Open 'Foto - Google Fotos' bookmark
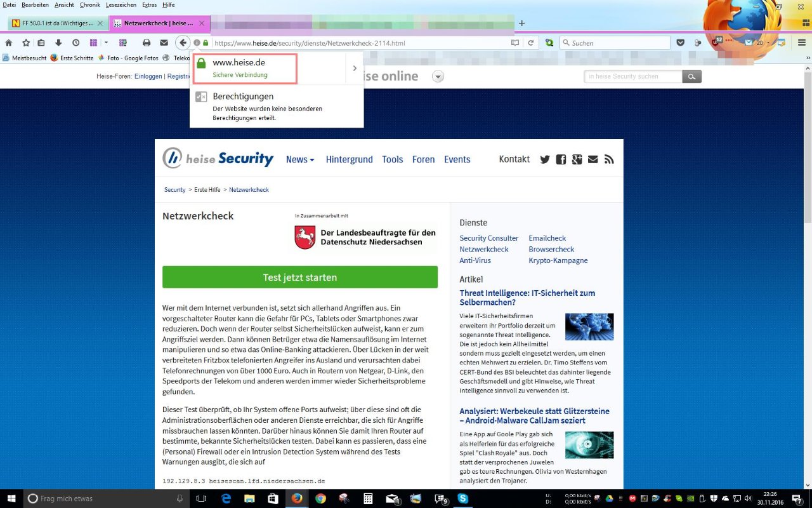 coord(128,58)
